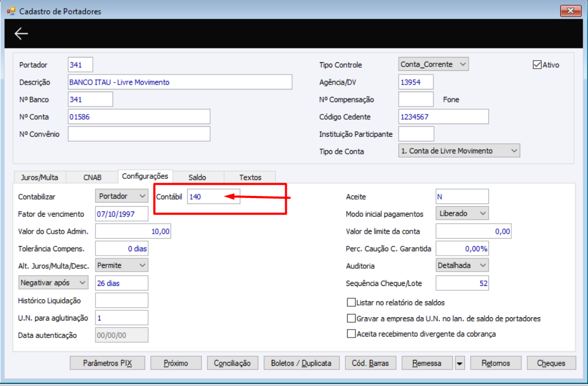The width and height of the screenshot is (588, 386).
Task: Select the Configurações tab
Action: [145, 176]
